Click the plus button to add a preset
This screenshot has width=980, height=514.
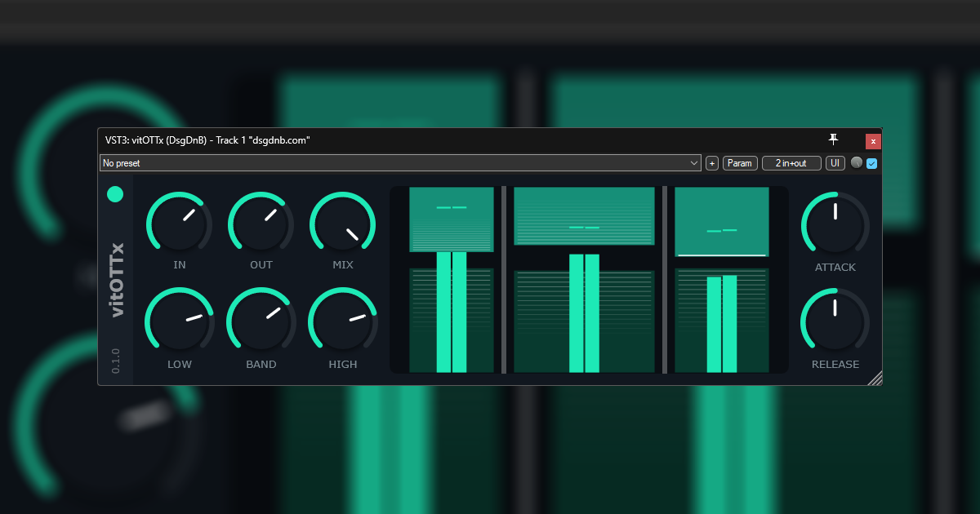712,163
